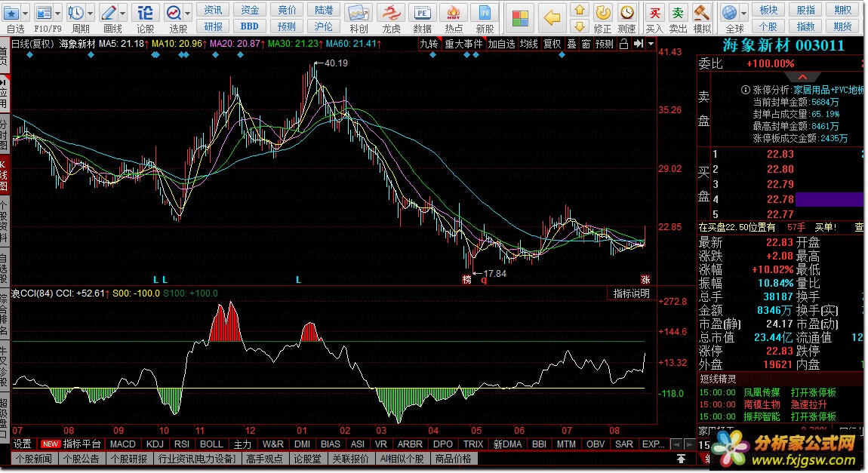This screenshot has width=868, height=473.
Task: Click the 凤凰传媒 short-term alert entry
Action: 762,392
